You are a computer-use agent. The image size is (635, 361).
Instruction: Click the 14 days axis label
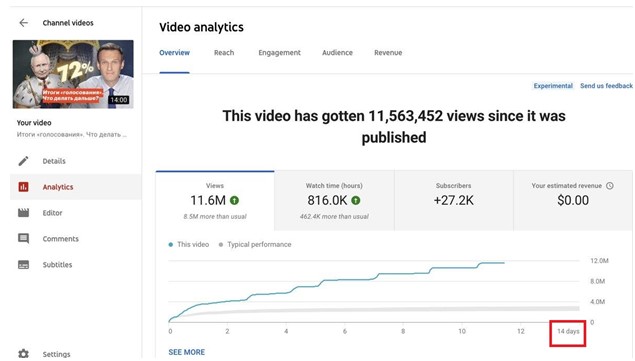point(568,331)
